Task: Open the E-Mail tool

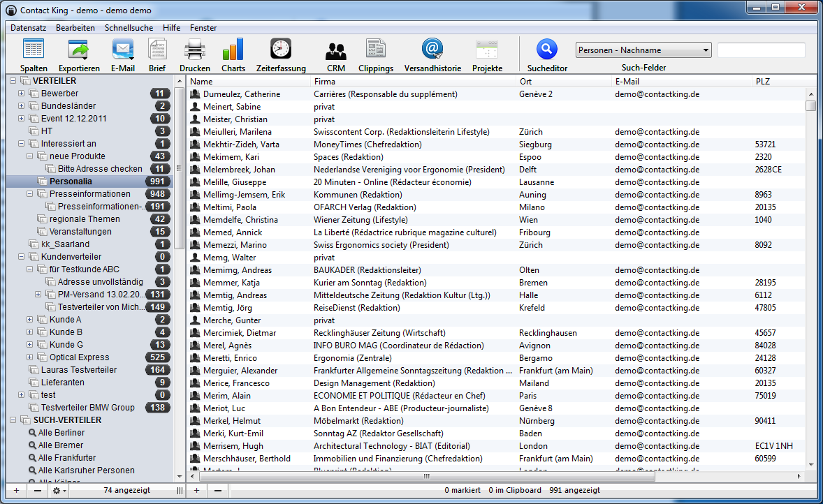Action: point(123,54)
